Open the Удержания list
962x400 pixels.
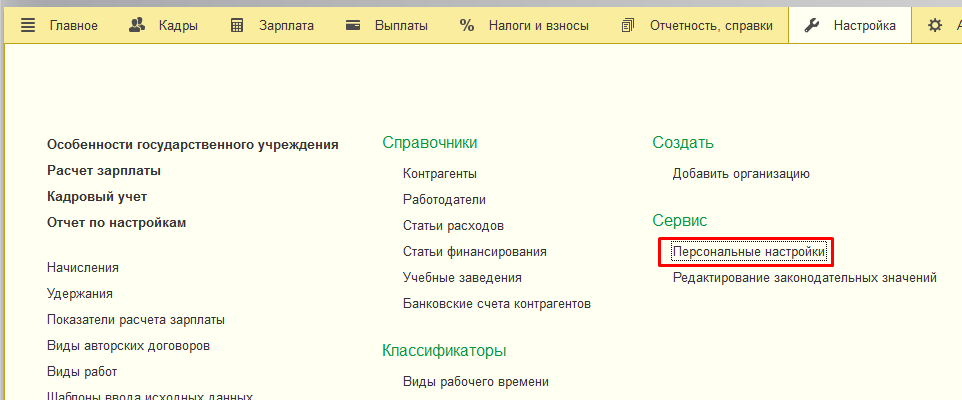(80, 294)
